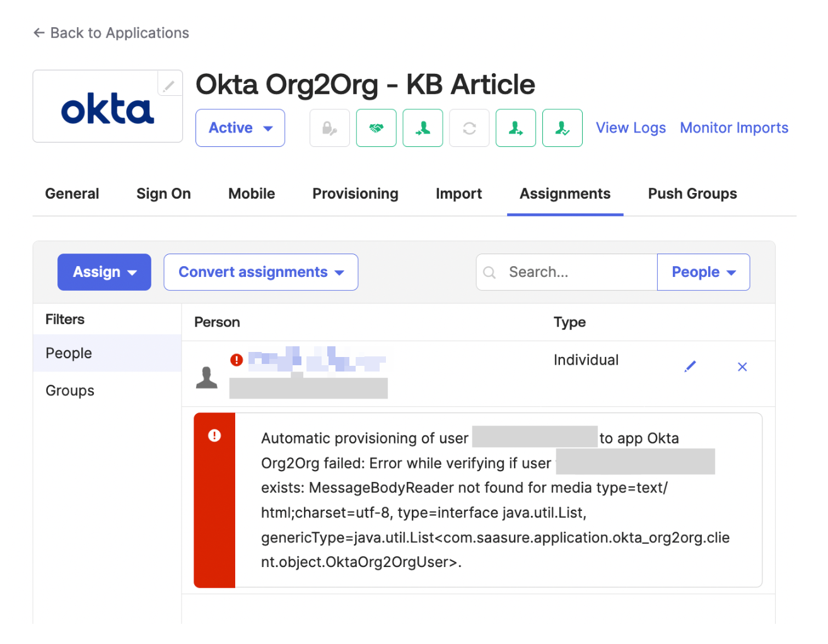Click the person avatar icon in the assignment row

(x=207, y=377)
